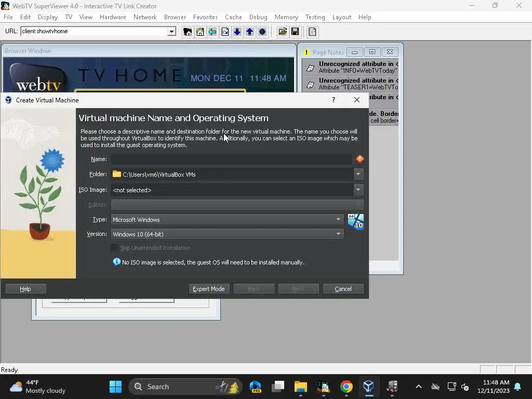The image size is (532, 399).
Task: Open the Hardware menu
Action: (113, 17)
